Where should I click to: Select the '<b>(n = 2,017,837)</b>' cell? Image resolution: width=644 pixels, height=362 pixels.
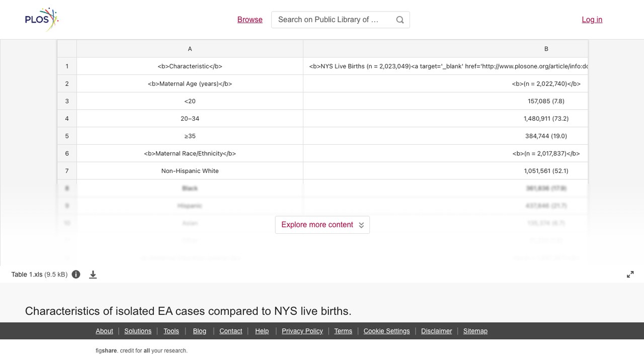coord(445,154)
